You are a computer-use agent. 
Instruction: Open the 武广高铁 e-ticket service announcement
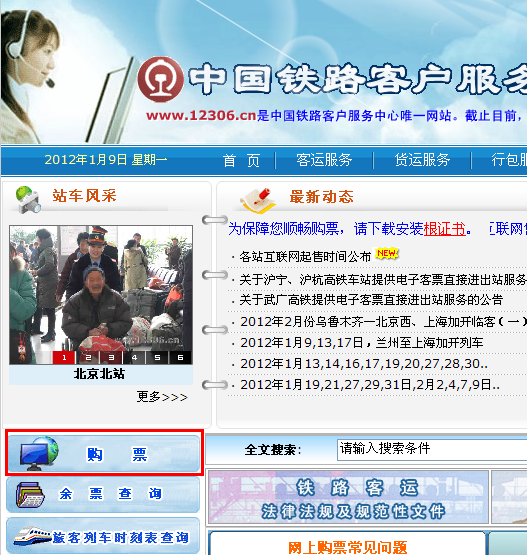point(371,300)
